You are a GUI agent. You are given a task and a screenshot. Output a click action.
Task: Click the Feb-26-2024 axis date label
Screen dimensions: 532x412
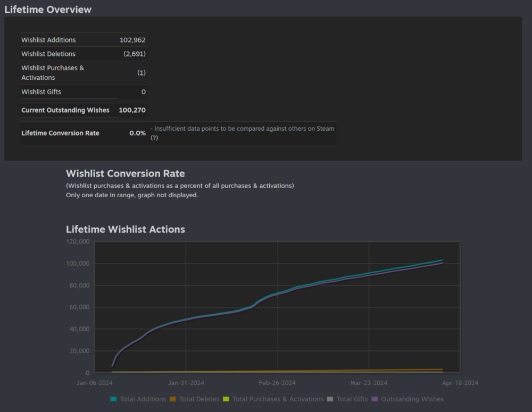point(277,383)
